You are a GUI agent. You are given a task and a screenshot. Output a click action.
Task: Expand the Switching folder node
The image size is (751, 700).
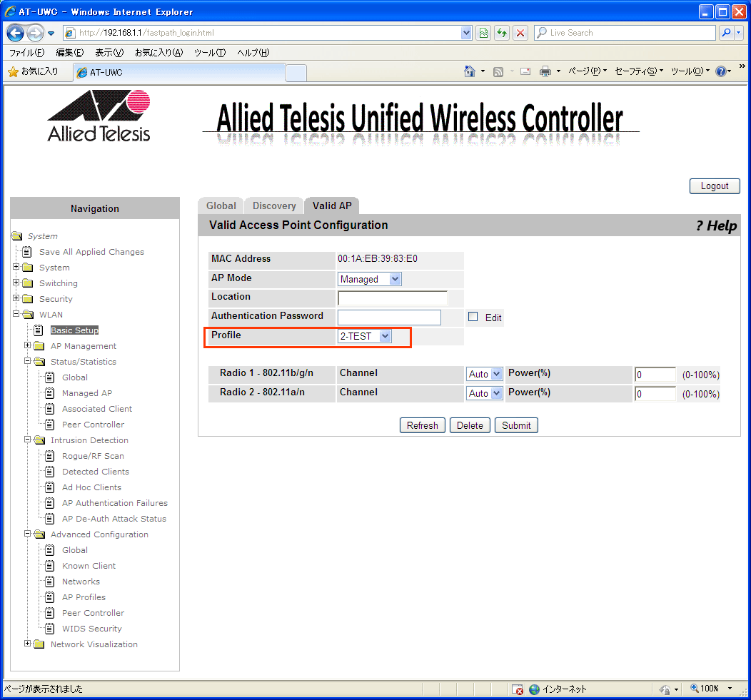click(x=16, y=283)
